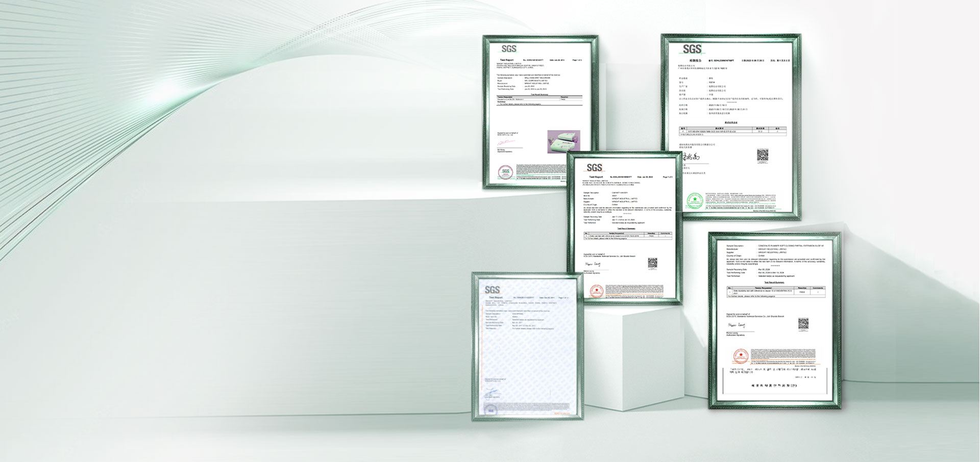Click the SGS logo on the Chinese 检测报告 certificate
Viewport: 980px width, 462px height.
click(693, 49)
